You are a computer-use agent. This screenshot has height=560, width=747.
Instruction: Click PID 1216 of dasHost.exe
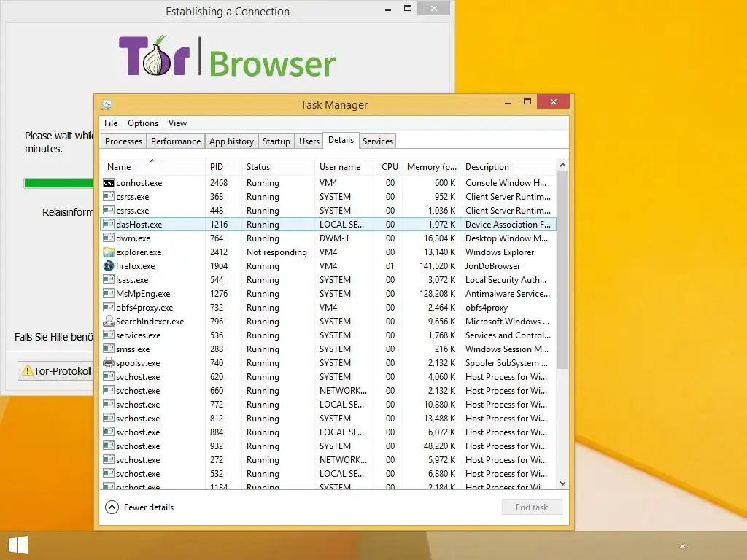point(219,225)
